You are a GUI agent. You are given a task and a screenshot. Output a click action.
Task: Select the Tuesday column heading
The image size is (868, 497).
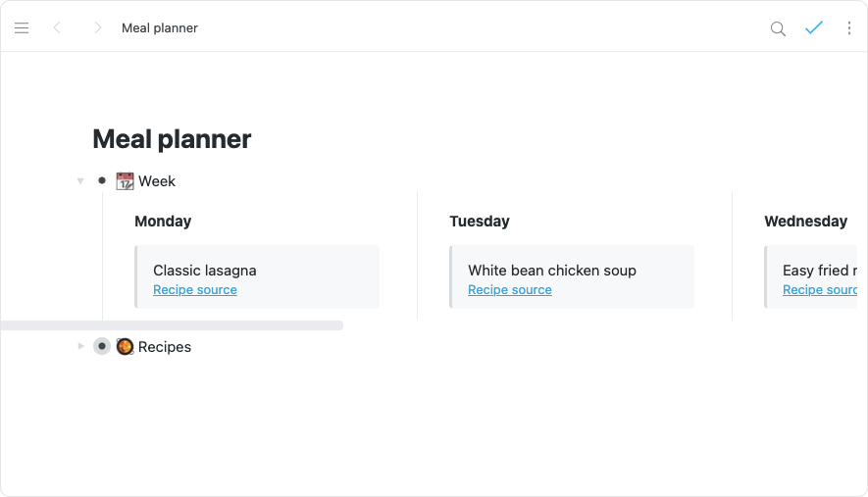[x=480, y=222]
